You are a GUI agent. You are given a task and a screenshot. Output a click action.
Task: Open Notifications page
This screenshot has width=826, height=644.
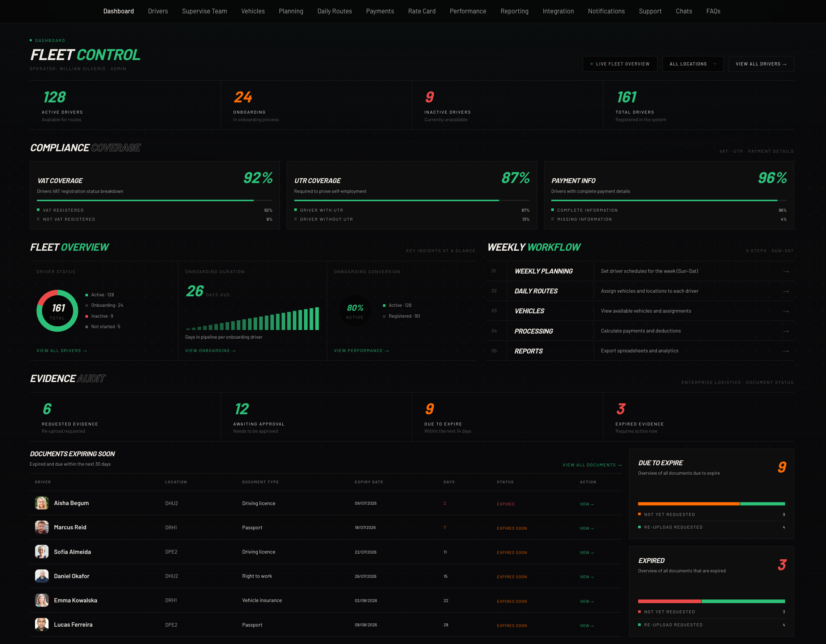[606, 11]
